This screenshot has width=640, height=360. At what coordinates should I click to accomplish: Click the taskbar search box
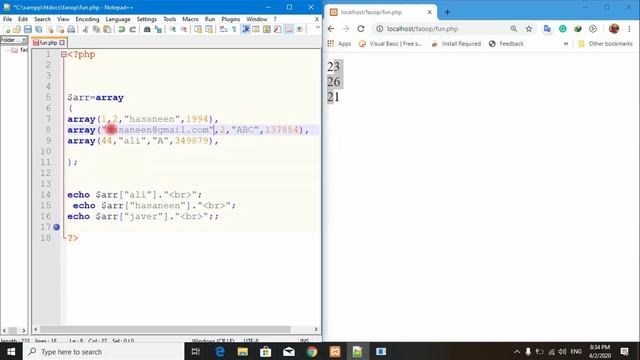(104, 351)
